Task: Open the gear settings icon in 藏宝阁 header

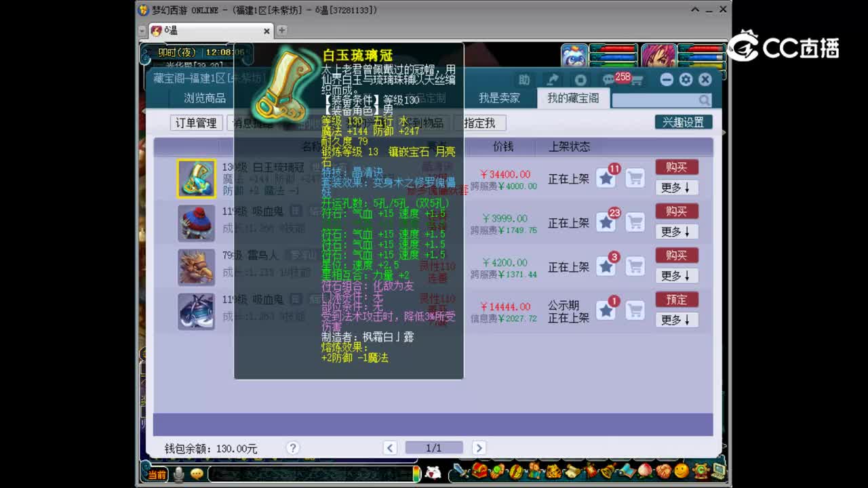Action: [x=686, y=79]
